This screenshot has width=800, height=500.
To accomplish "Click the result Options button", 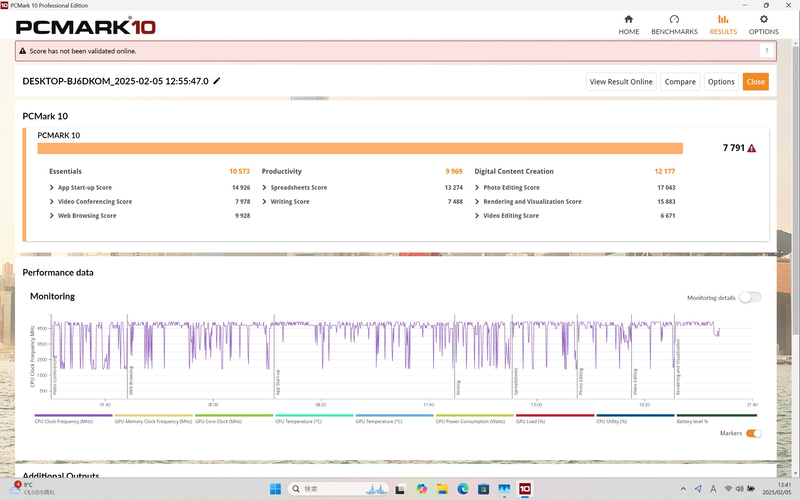I will [721, 82].
